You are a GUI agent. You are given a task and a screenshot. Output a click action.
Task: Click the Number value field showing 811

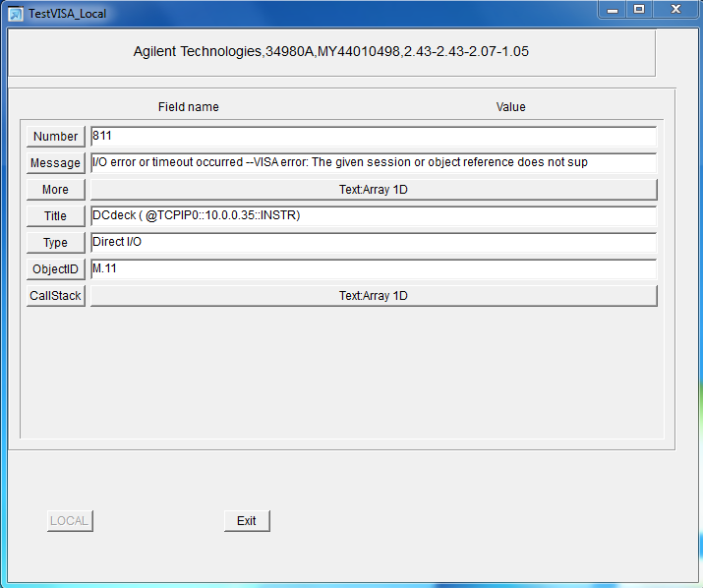pos(373,137)
